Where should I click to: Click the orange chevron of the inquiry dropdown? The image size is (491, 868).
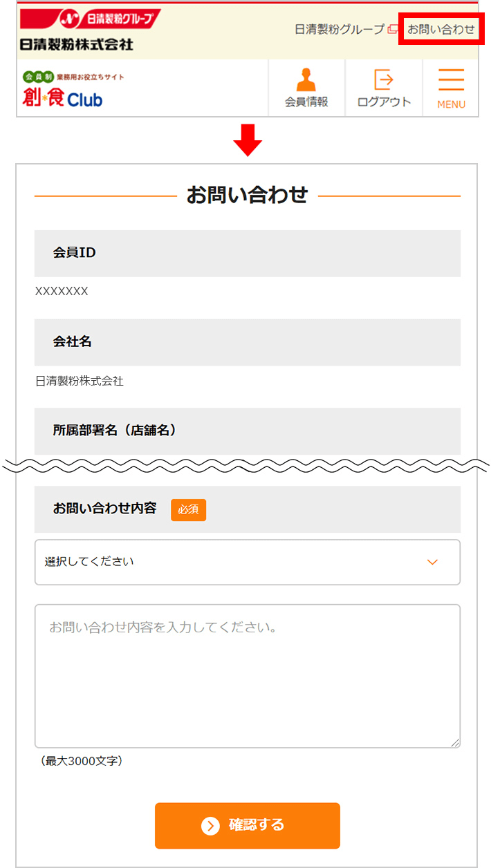(x=432, y=562)
